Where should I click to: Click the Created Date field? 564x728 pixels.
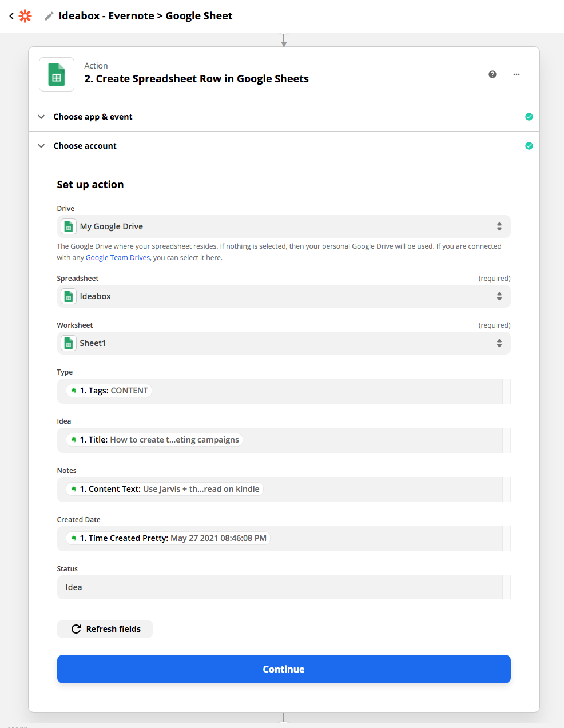pos(280,539)
